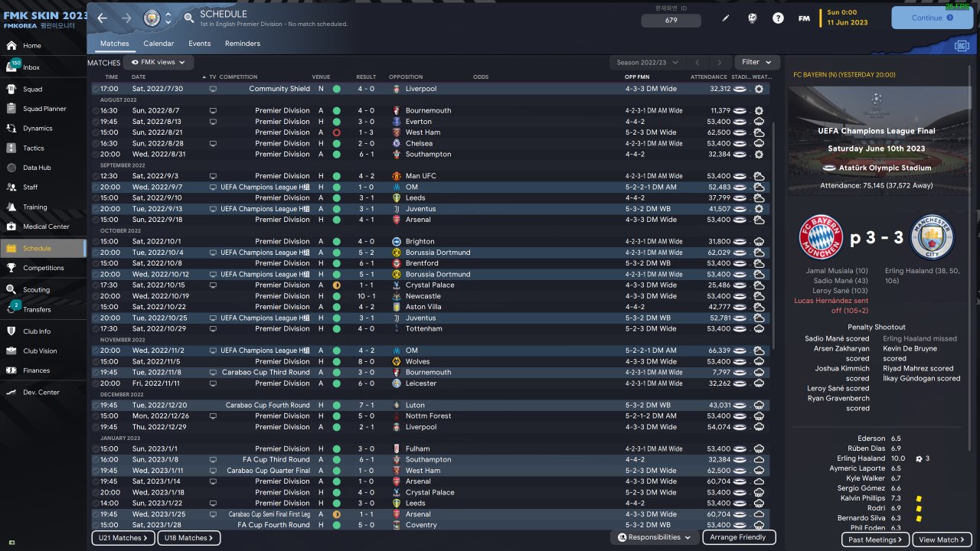The height and width of the screenshot is (551, 980).
Task: Click the Manchester City crest in match panel
Action: pos(933,238)
